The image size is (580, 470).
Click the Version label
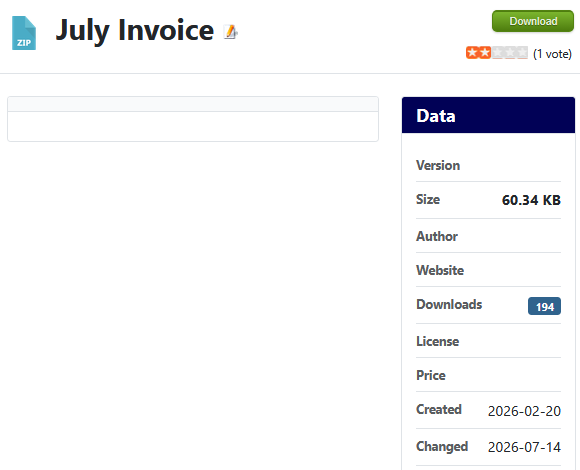(438, 165)
